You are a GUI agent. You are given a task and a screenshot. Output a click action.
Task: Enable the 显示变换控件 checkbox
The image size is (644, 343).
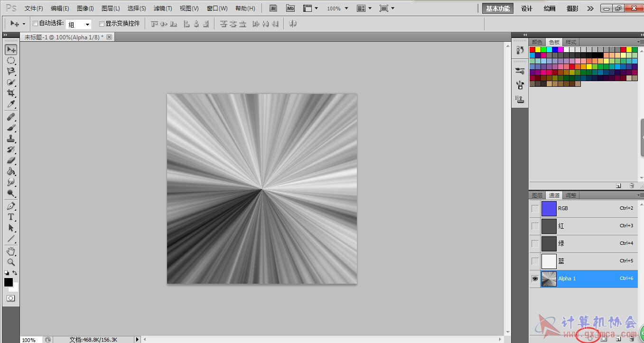(x=102, y=24)
